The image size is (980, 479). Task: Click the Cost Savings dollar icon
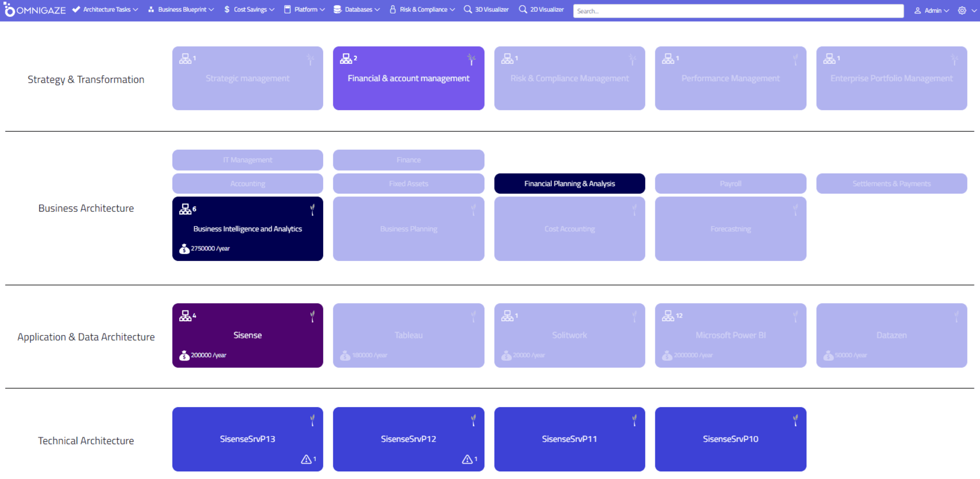coord(227,10)
